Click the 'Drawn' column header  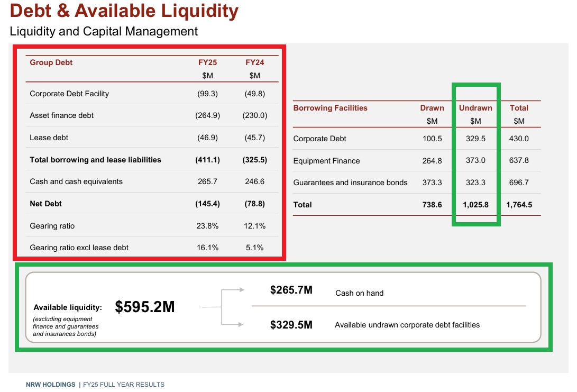pyautogui.click(x=432, y=108)
